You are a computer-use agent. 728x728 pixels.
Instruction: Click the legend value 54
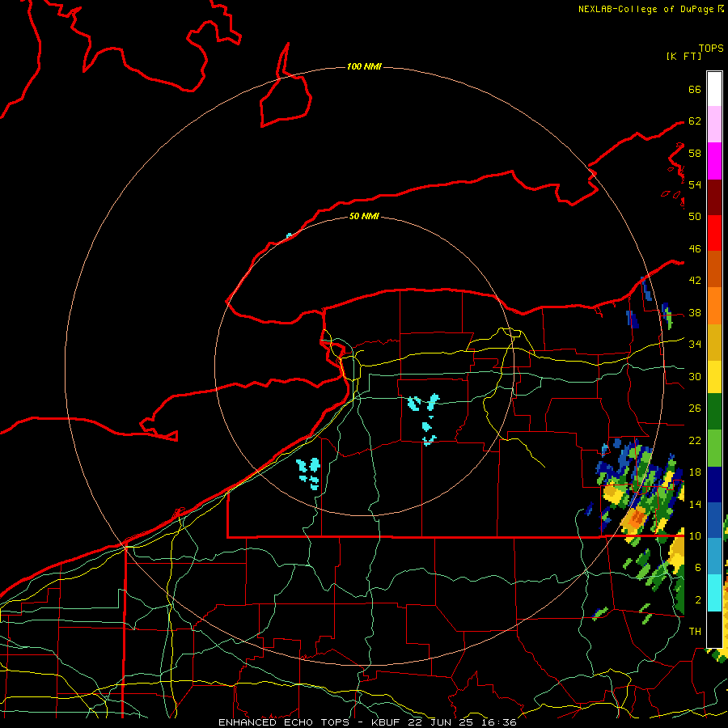pos(695,184)
